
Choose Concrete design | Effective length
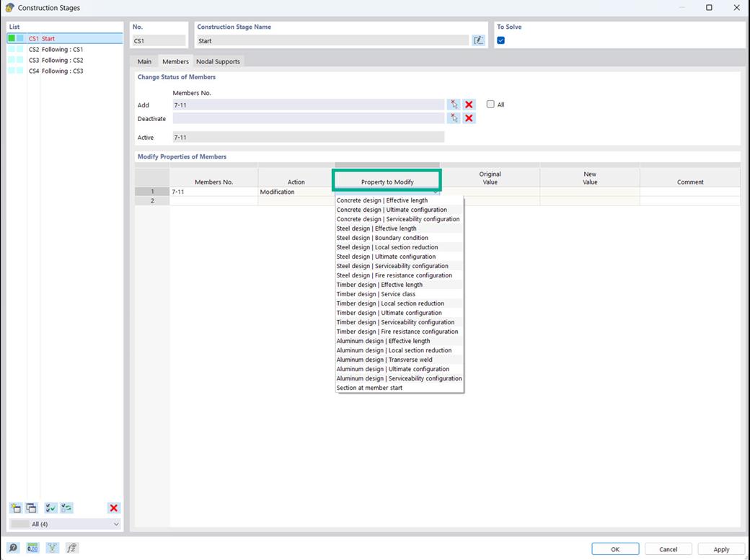coord(399,200)
